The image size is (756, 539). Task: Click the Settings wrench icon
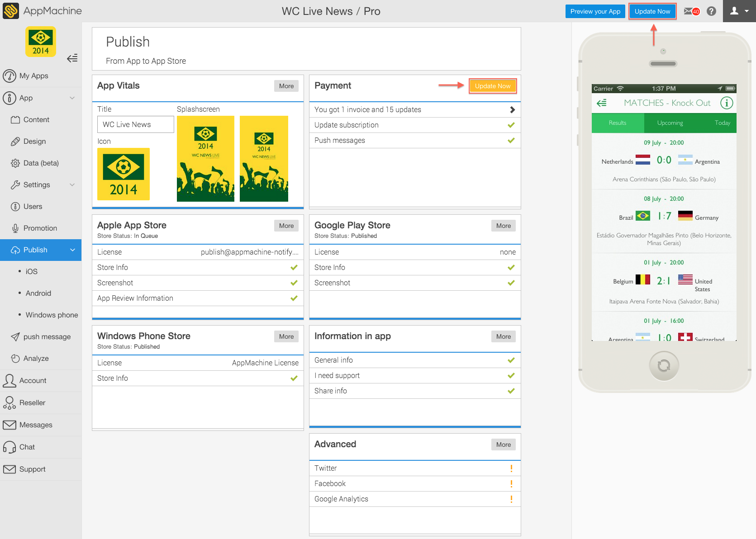(x=15, y=185)
